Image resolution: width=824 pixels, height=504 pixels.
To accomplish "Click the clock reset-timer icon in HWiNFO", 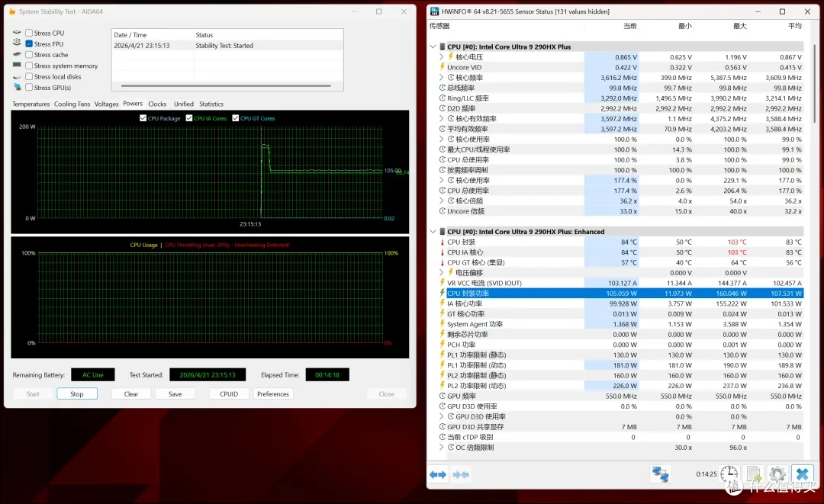I will click(729, 474).
